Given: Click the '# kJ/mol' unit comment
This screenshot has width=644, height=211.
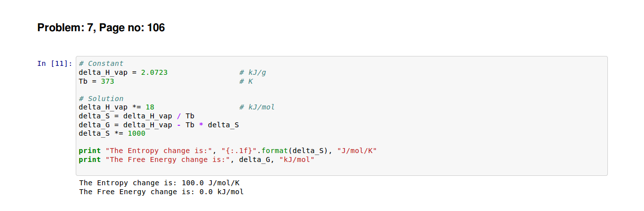Looking at the screenshot, I should [x=257, y=107].
